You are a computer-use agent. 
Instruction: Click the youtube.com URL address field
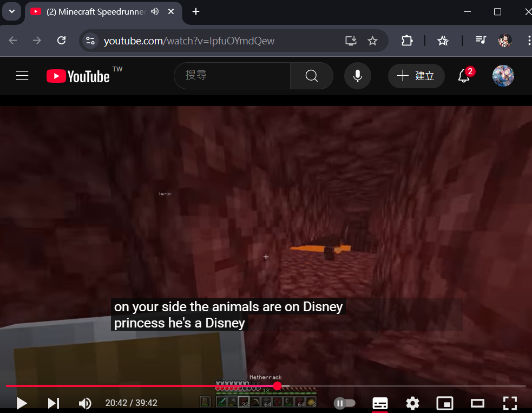point(189,41)
